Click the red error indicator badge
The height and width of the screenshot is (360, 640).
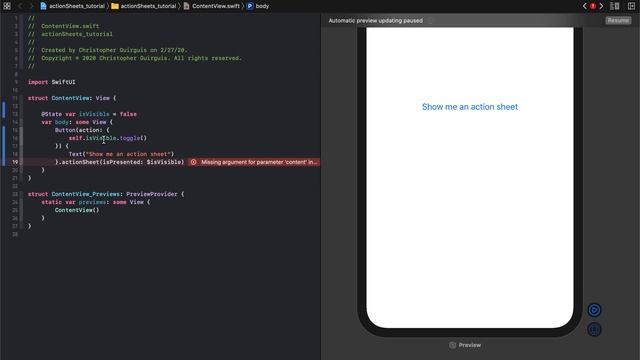[x=593, y=6]
